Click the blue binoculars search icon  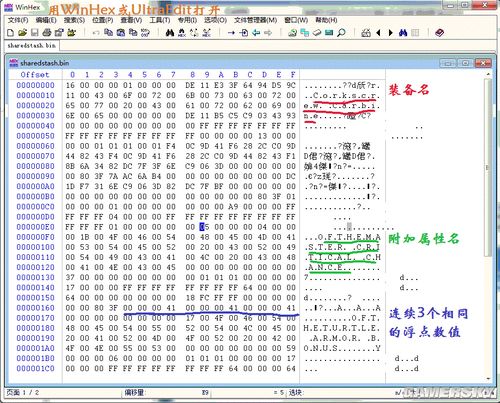coord(403,33)
